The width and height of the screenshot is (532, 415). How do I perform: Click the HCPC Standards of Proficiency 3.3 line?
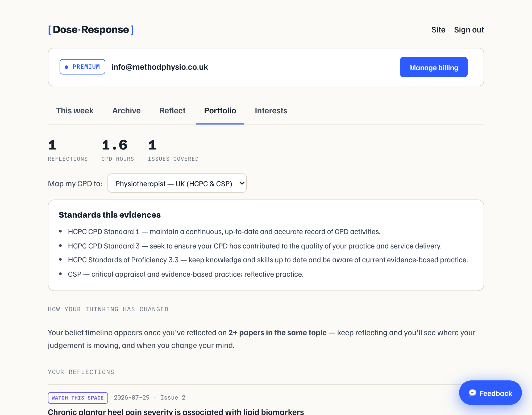click(x=268, y=260)
